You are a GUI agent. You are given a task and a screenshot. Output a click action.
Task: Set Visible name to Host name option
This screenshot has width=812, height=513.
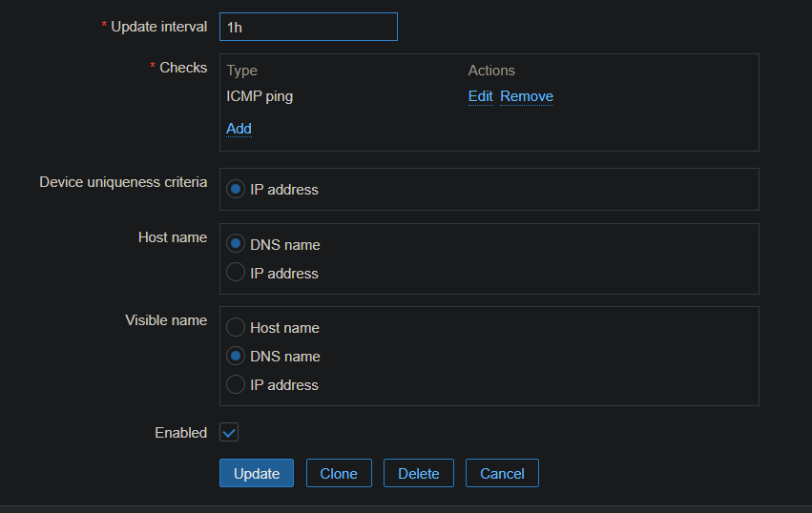tap(237, 328)
